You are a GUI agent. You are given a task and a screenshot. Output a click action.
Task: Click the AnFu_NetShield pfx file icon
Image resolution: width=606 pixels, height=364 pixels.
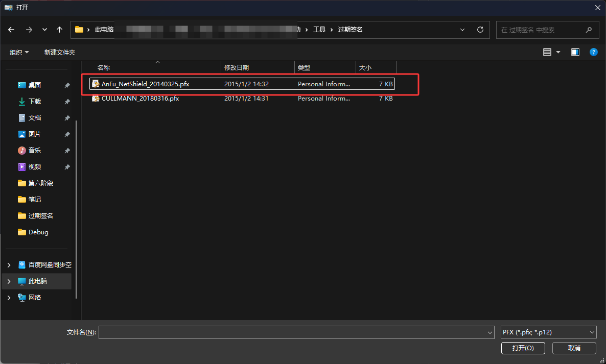point(96,84)
